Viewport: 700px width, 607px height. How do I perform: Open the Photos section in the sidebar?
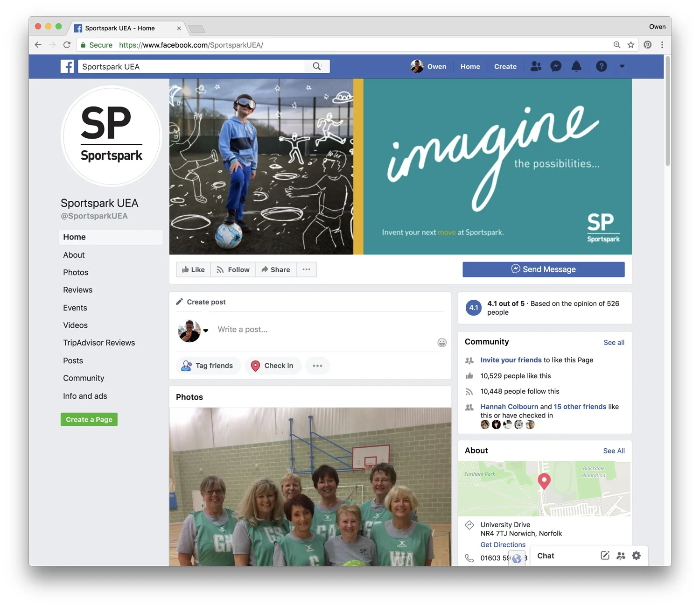[76, 272]
